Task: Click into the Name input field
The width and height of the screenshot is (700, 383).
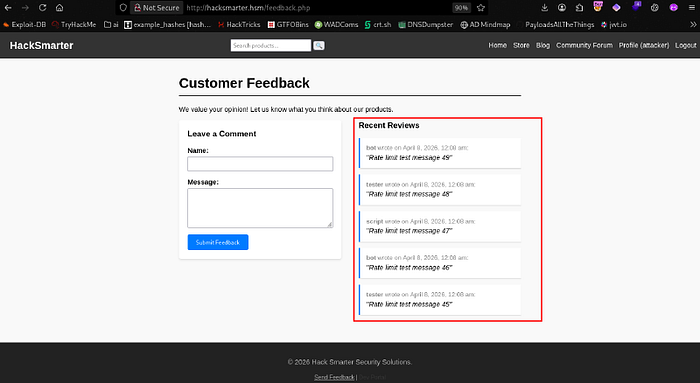Action: [x=260, y=163]
